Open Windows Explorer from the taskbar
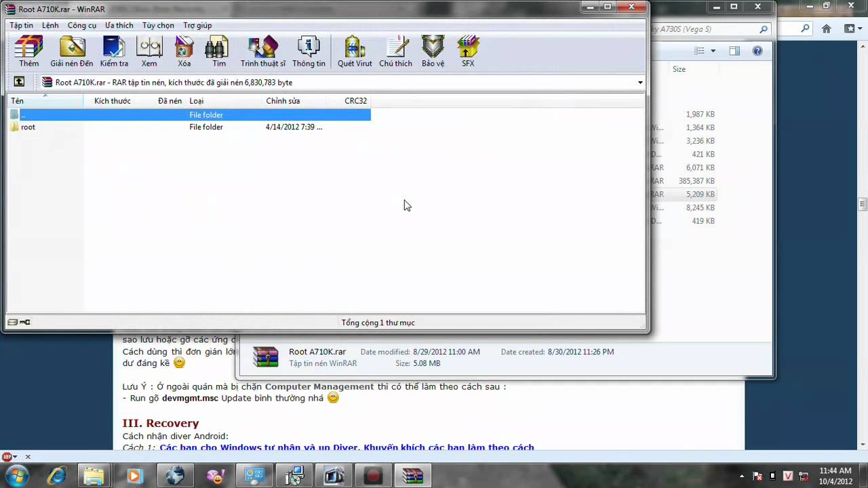868x488 pixels. 94,476
